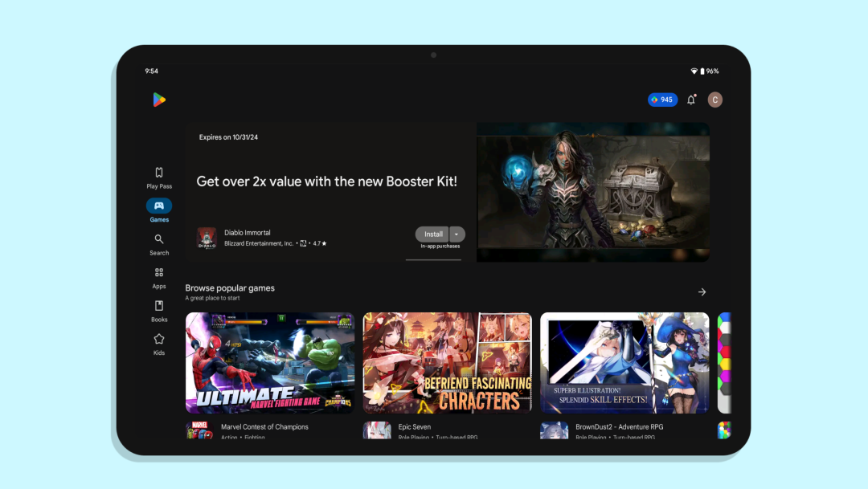Screen dimensions: 868x489
Task: Open the account profile avatar
Action: coord(714,100)
